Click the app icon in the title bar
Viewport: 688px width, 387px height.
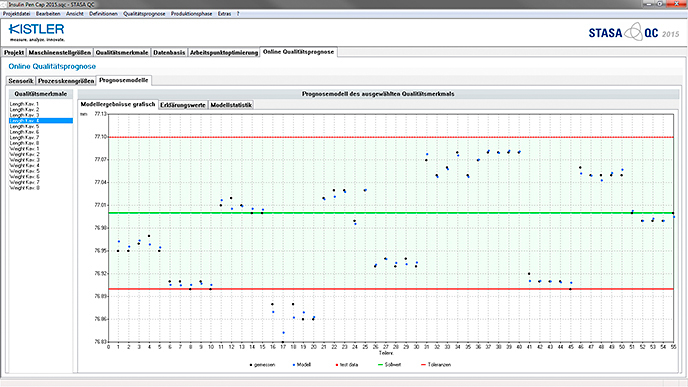pyautogui.click(x=4, y=4)
